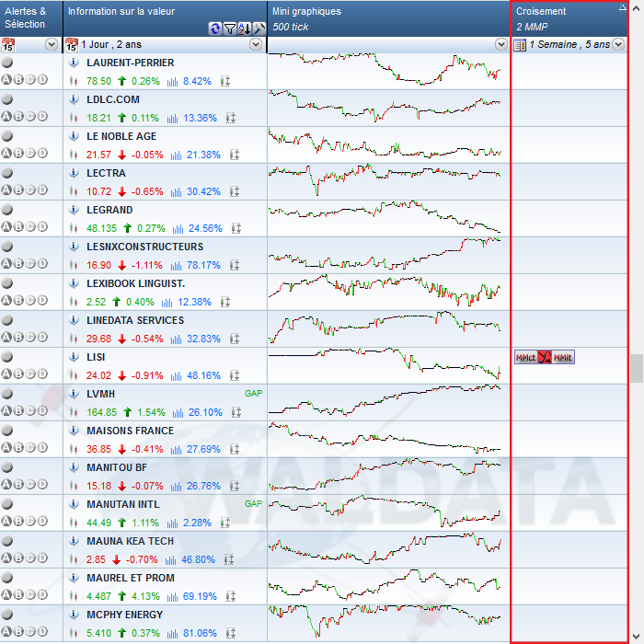Open info icon for MCPHY ENERGY
The height and width of the screenshot is (644, 644).
74,615
